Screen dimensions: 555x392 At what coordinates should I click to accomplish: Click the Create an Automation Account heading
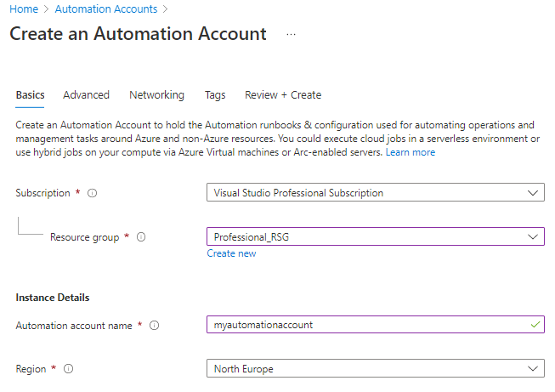pyautogui.click(x=138, y=35)
